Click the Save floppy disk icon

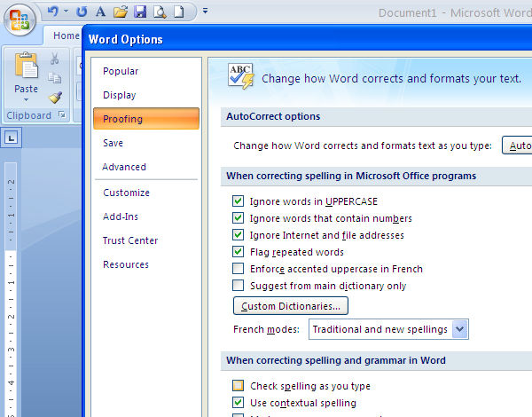pyautogui.click(x=140, y=12)
